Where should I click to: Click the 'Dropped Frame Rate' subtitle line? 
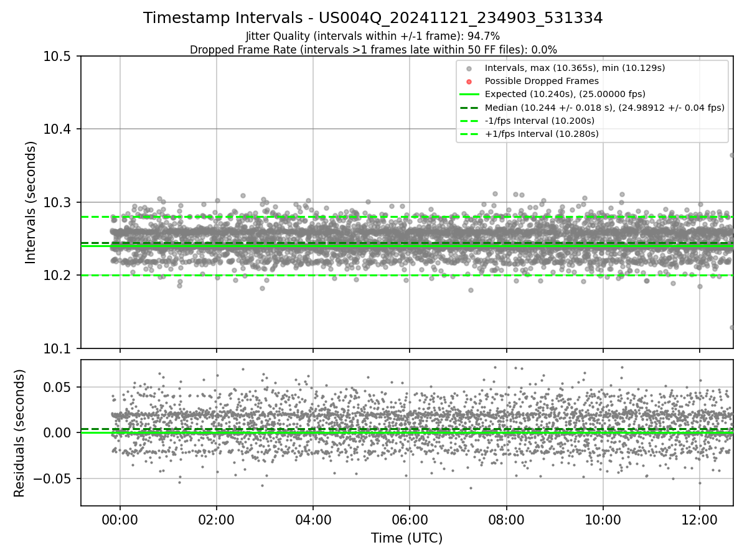point(373,50)
